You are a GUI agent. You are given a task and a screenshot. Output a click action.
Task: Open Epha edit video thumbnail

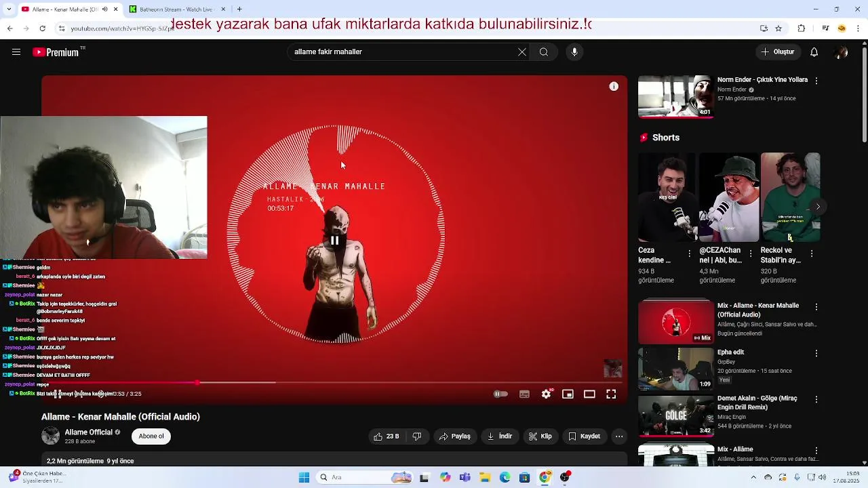pos(676,369)
